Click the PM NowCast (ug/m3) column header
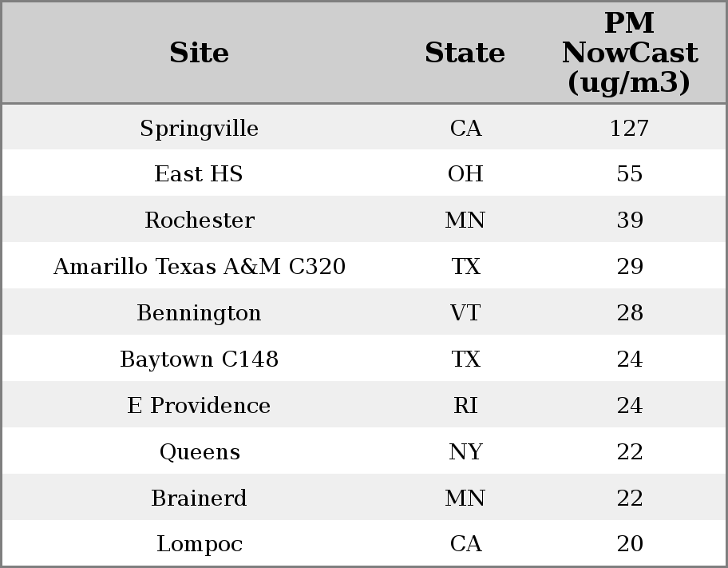 point(629,53)
